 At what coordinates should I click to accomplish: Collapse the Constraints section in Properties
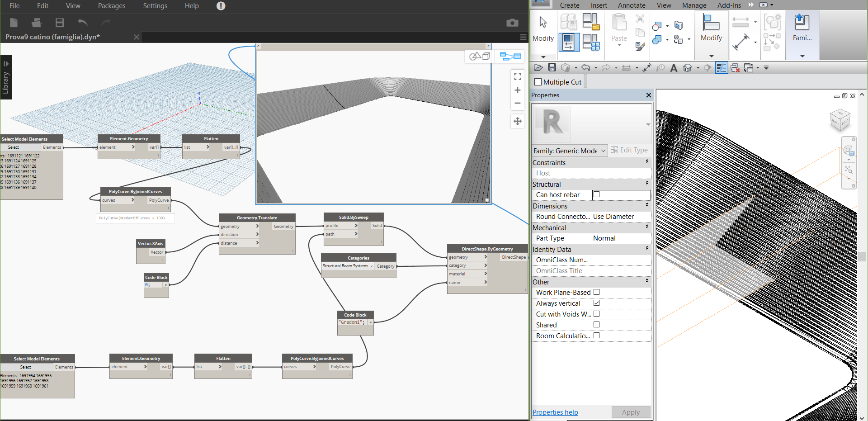(x=646, y=162)
